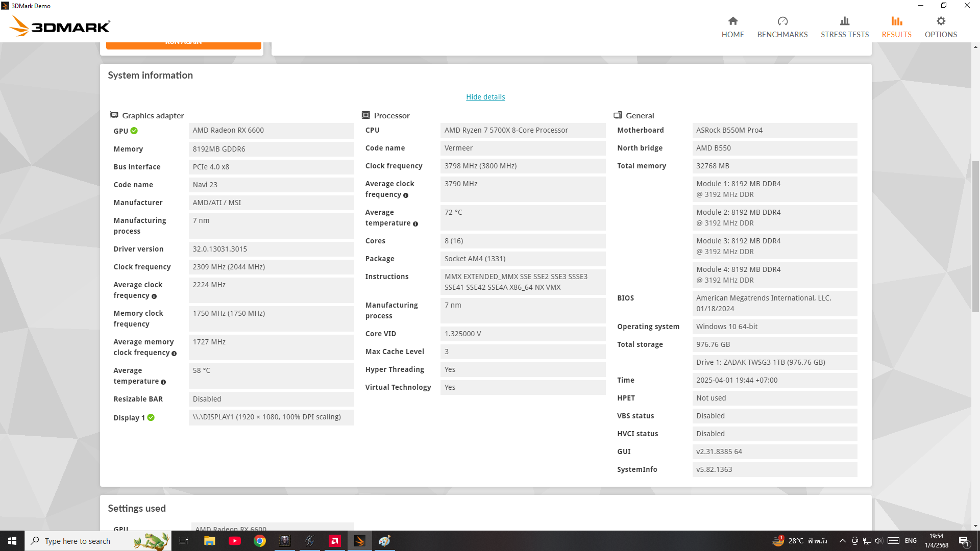Click Hide details link

tap(485, 97)
